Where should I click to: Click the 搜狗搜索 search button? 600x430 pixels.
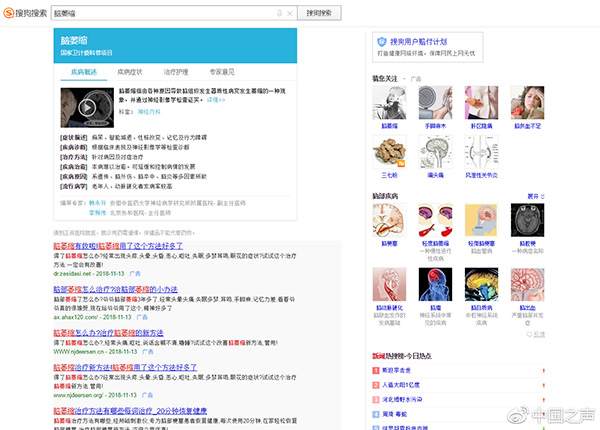(319, 13)
